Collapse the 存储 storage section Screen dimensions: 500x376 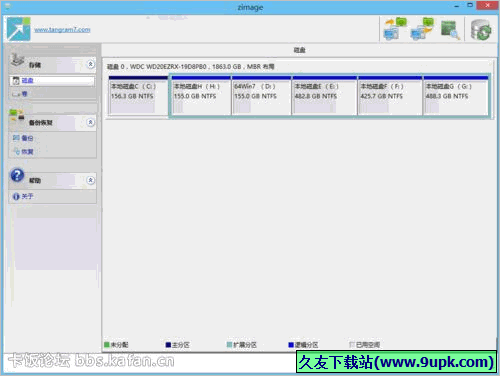pos(90,64)
